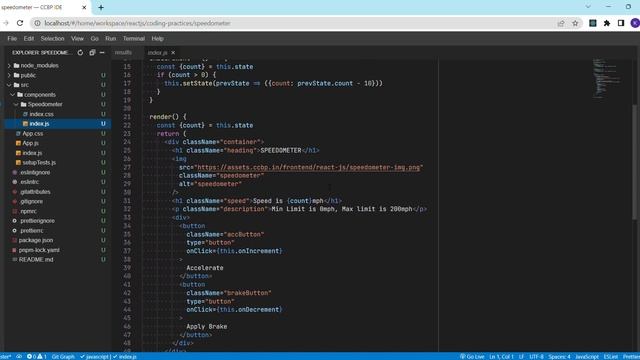Open the pnpm-lock.yaml file
Screen dimensions: 640x360
click(x=39, y=250)
